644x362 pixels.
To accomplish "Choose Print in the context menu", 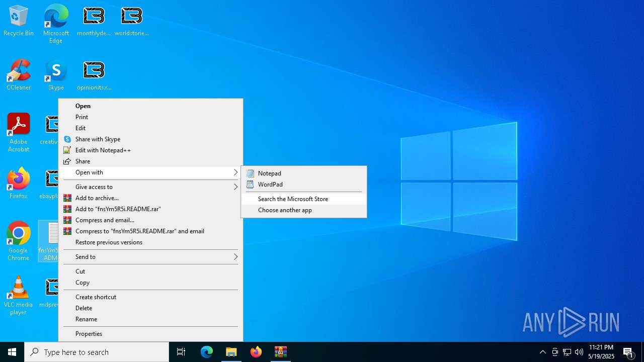I will [150, 117].
